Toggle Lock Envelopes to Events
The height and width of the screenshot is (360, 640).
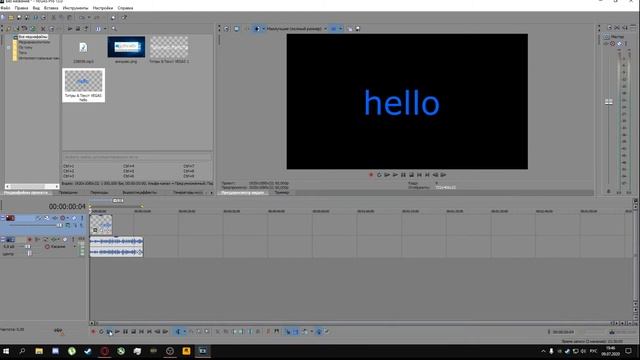coord(319,331)
